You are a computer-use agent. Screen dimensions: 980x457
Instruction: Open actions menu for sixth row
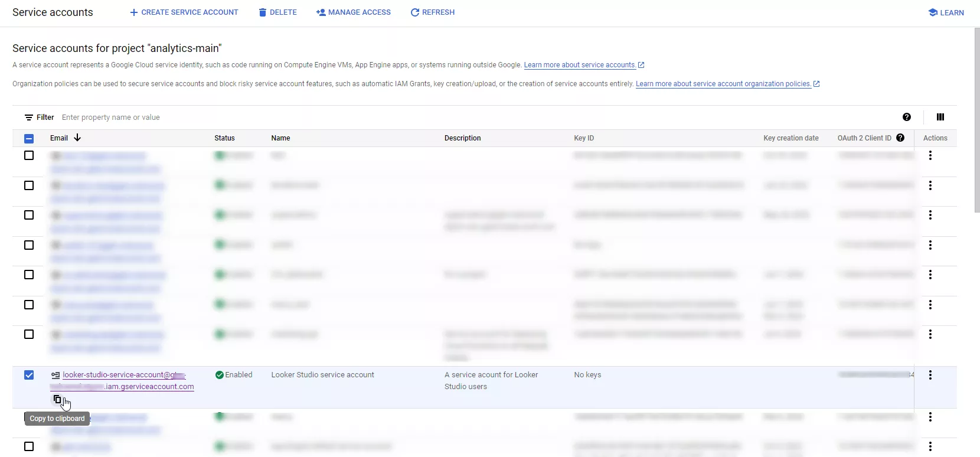pos(930,305)
